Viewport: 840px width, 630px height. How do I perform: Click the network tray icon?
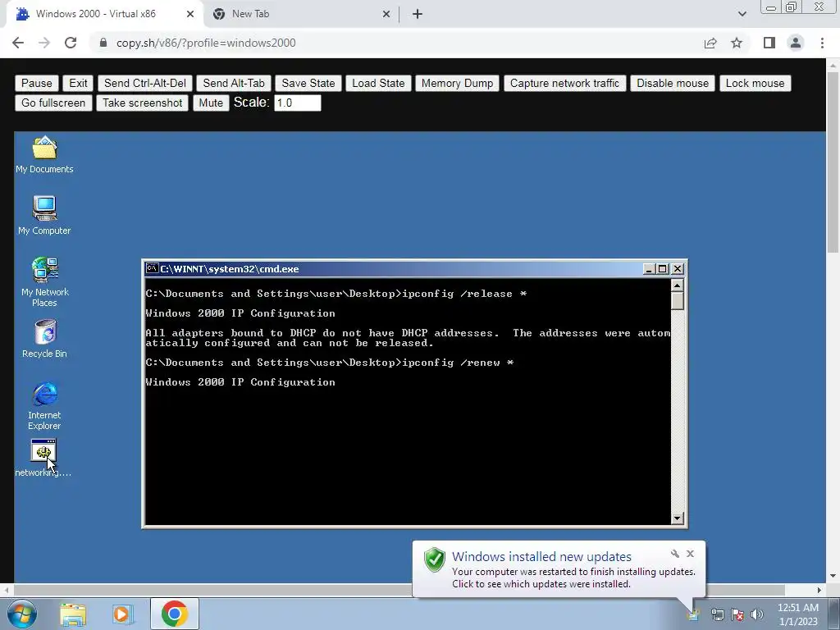point(717,614)
